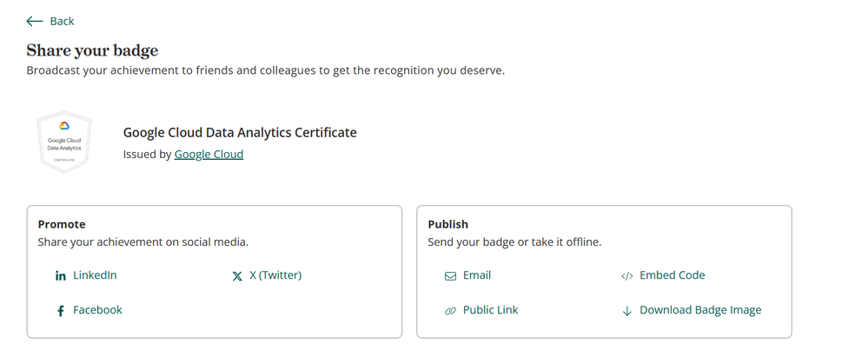This screenshot has height=357, width=868.
Task: Click the Download Badge Image arrow icon
Action: (x=626, y=311)
